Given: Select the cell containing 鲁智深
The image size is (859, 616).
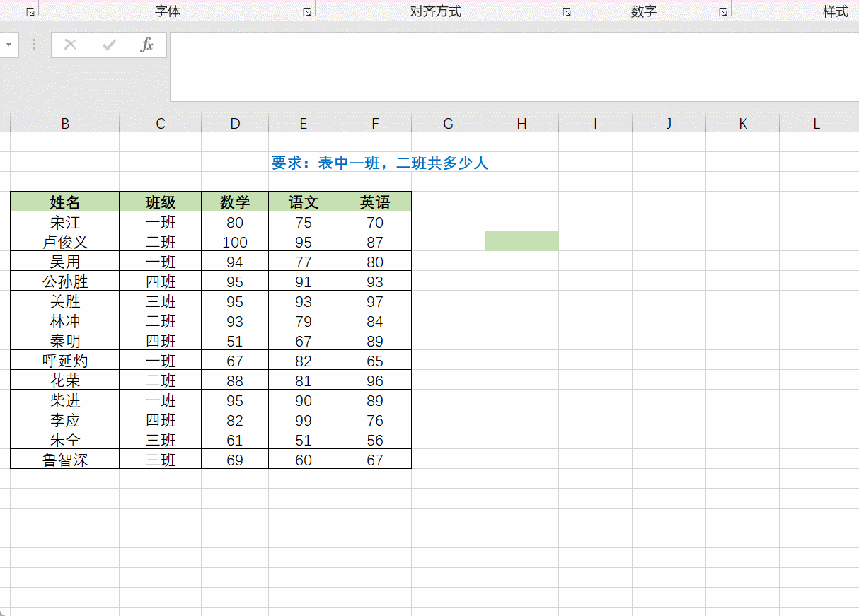Looking at the screenshot, I should (x=65, y=459).
